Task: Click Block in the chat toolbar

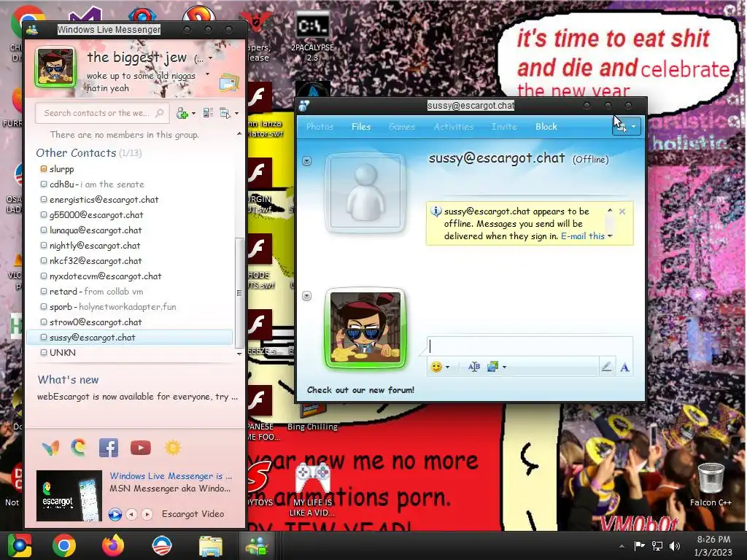Action: 546,127
